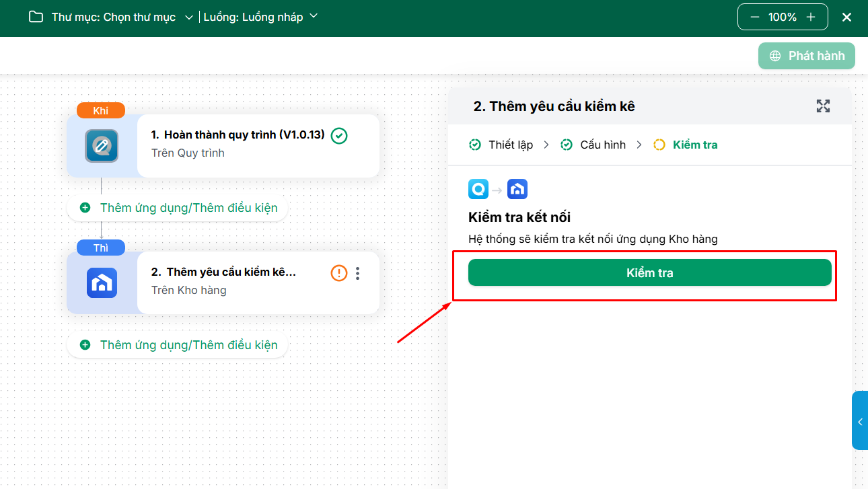Zoom in with the plus button

pyautogui.click(x=811, y=17)
